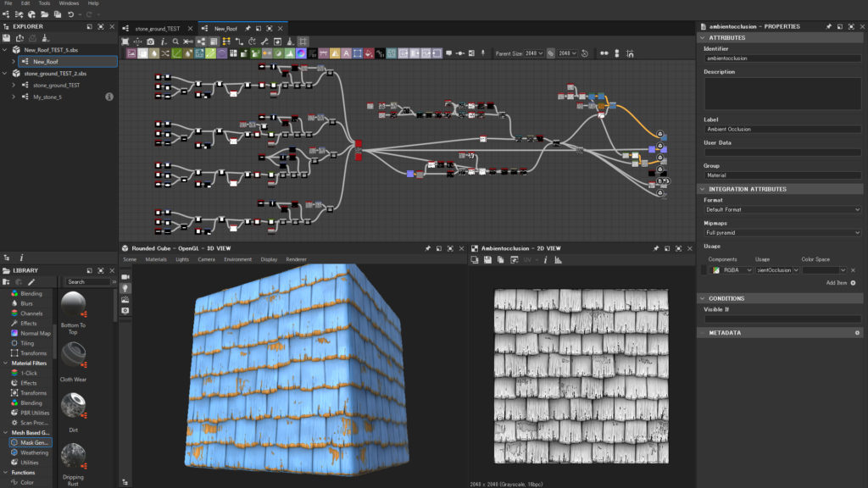
Task: Click the histogram icon in 2D View toolbar
Action: 558,259
